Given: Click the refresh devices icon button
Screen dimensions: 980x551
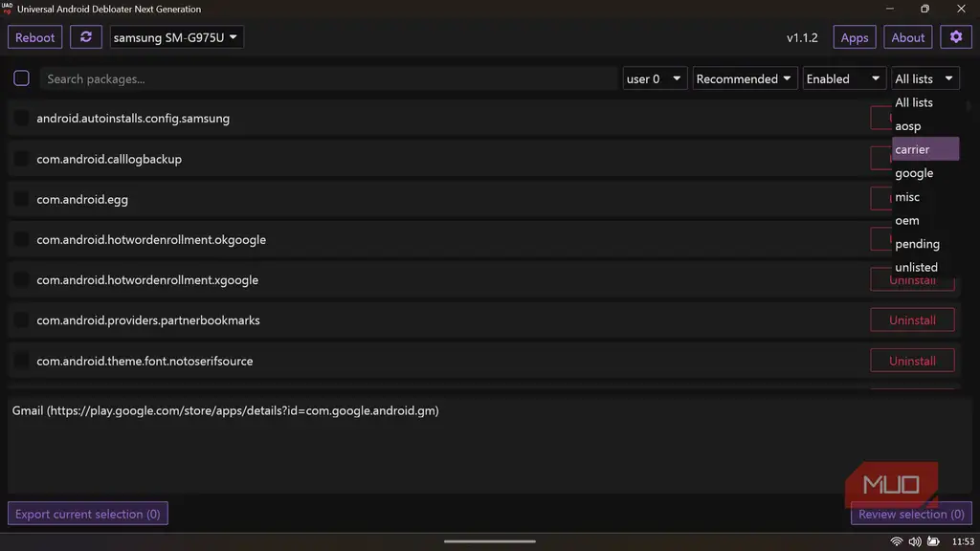Looking at the screenshot, I should coord(85,37).
